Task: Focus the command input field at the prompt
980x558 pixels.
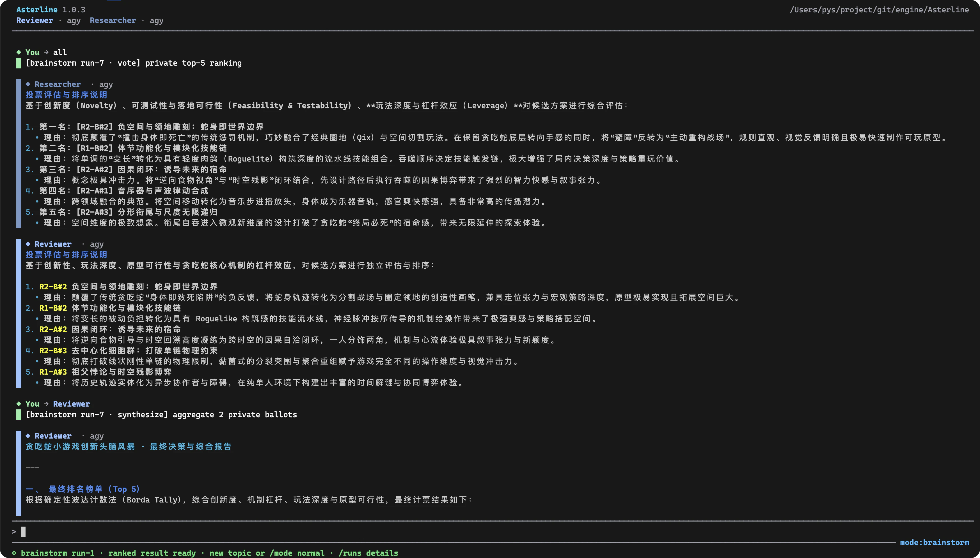Action: tap(493, 532)
